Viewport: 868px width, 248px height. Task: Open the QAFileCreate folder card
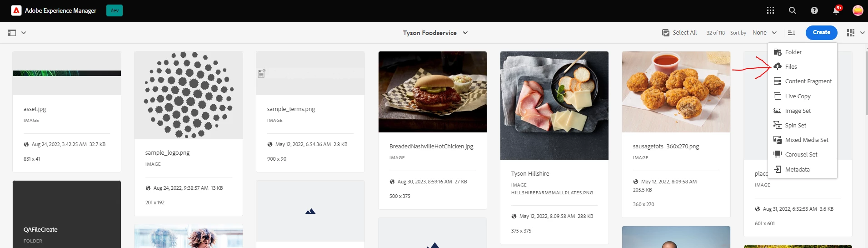coord(67,214)
